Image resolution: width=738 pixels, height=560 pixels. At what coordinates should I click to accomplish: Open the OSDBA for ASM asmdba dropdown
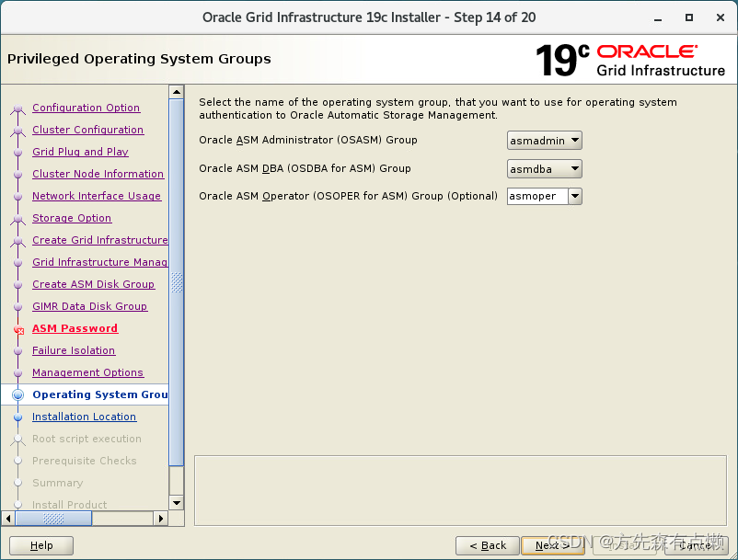click(545, 169)
